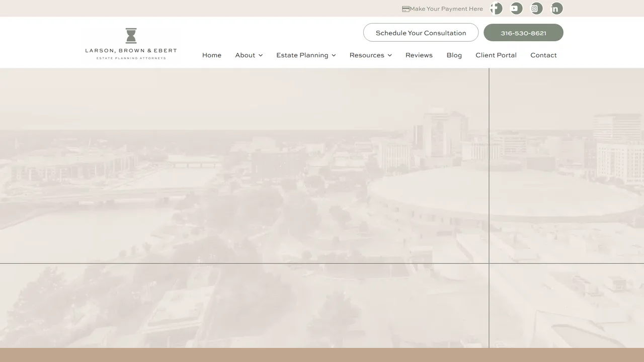Screen dimensions: 644x362
Task: Visit the Blog page
Action: 454,55
